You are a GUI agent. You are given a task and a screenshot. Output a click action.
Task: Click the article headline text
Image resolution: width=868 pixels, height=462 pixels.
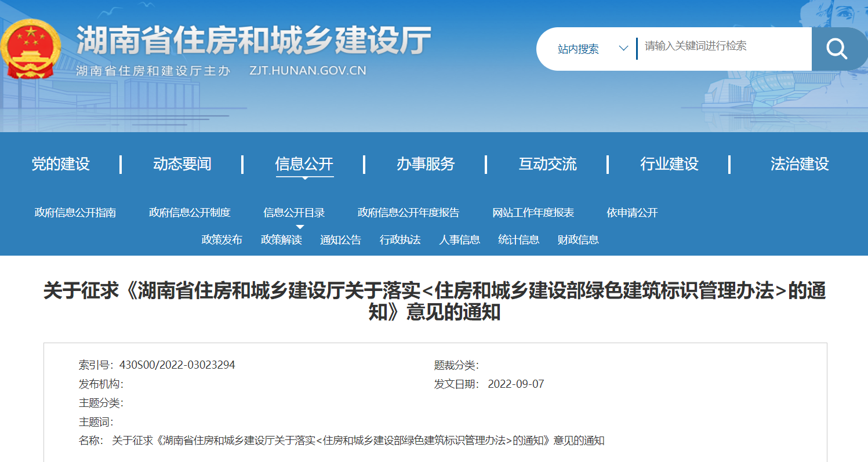pos(434,301)
